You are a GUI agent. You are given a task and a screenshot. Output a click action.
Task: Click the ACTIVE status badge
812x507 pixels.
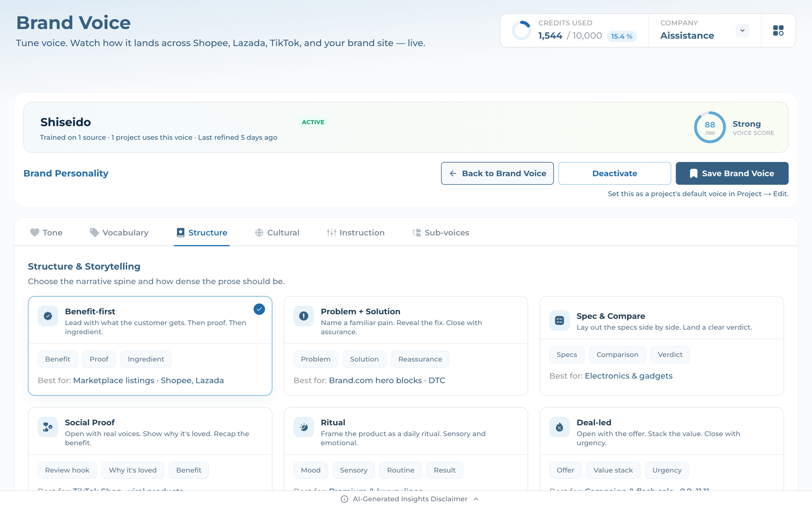point(313,122)
